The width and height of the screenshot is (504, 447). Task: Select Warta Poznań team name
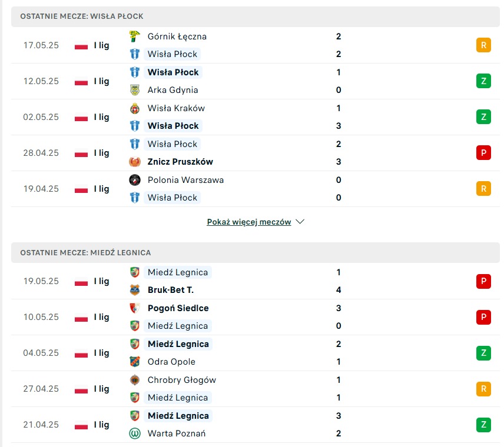click(177, 433)
